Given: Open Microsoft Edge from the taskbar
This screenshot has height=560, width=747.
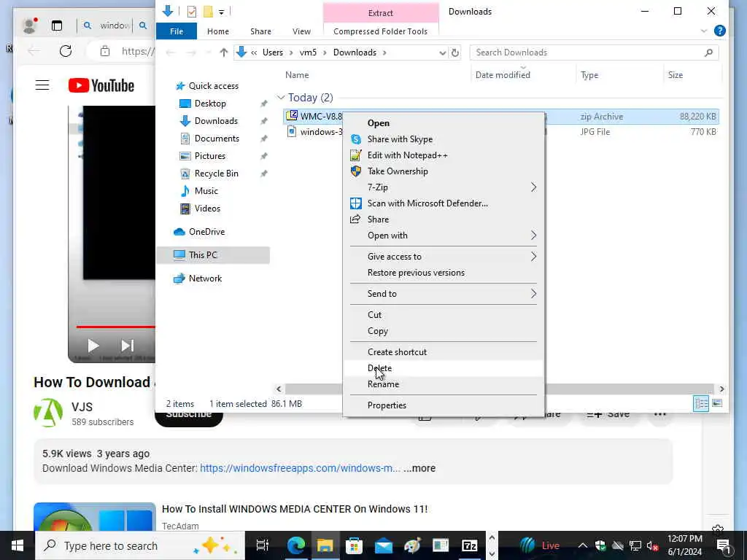Looking at the screenshot, I should 295,545.
